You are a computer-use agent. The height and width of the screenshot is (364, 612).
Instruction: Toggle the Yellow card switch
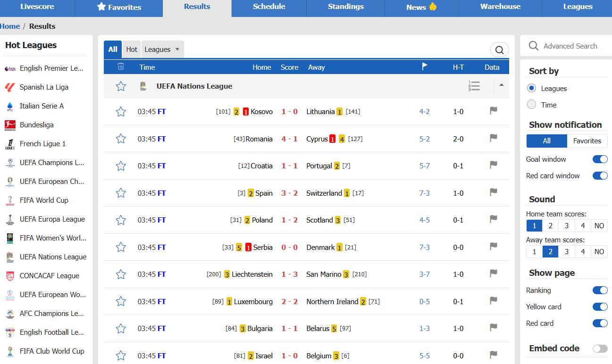tap(600, 307)
